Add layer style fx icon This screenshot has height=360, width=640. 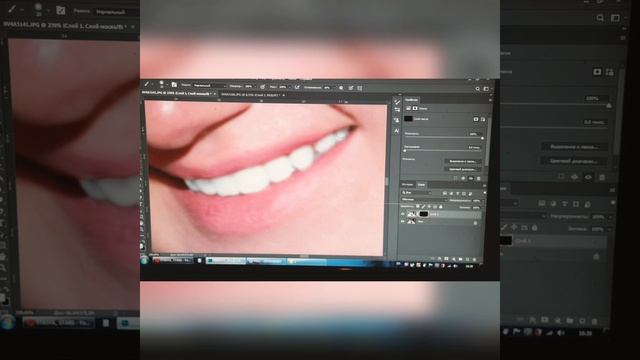coord(439,259)
